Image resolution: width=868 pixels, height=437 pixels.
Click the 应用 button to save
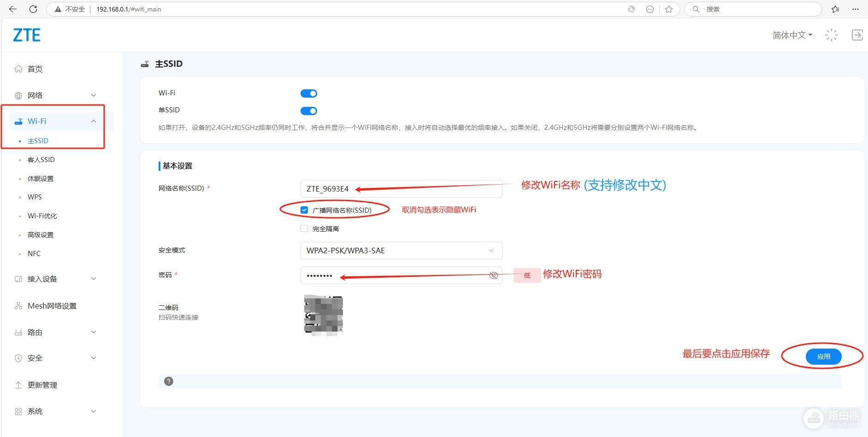coord(824,356)
